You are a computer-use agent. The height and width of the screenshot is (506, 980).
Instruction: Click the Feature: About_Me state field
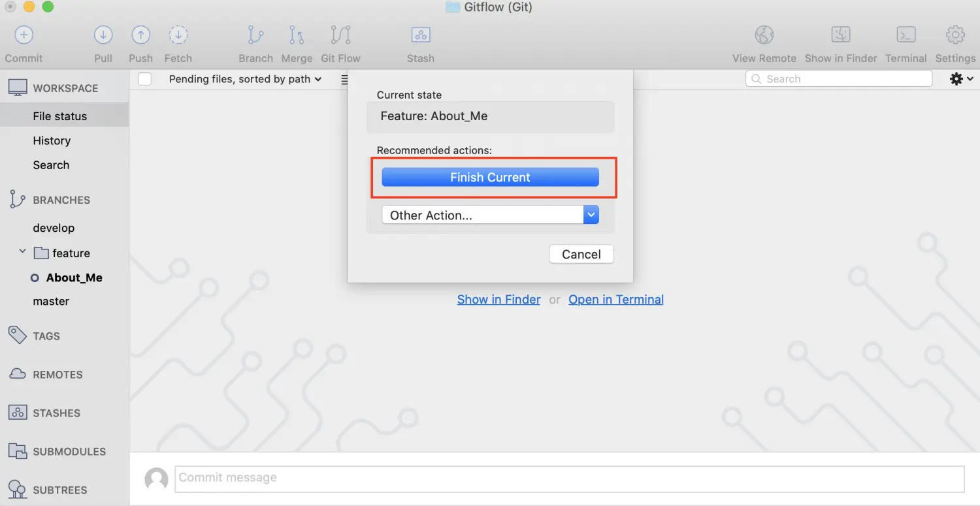(490, 116)
